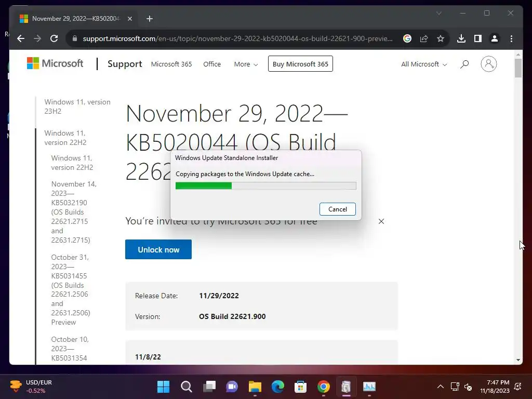The width and height of the screenshot is (532, 399).
Task: Select Windows 11, version 23H2 in sidebar
Action: (x=77, y=107)
